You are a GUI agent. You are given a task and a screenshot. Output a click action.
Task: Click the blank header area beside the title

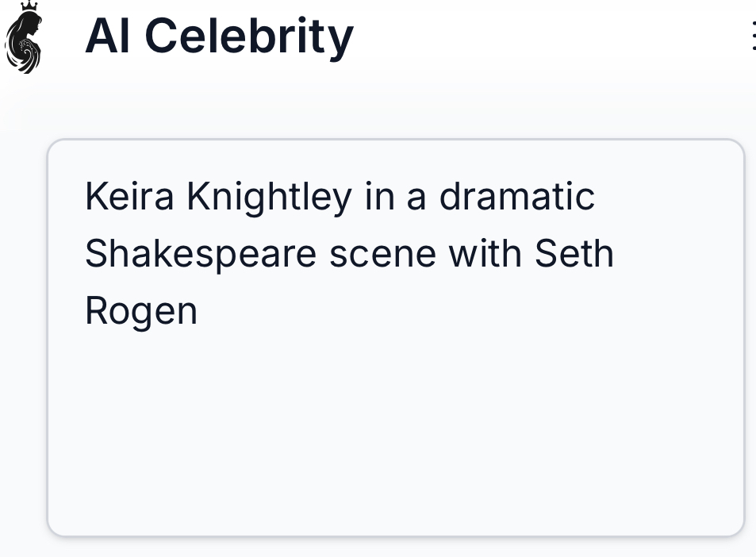tap(550, 36)
